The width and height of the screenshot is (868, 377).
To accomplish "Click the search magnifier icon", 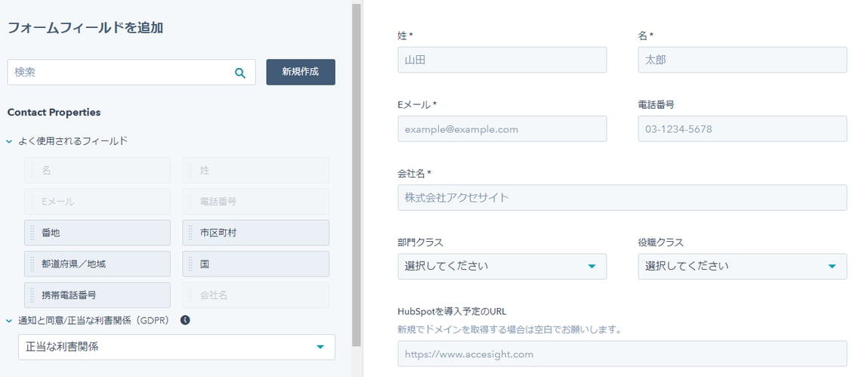I will click(240, 73).
